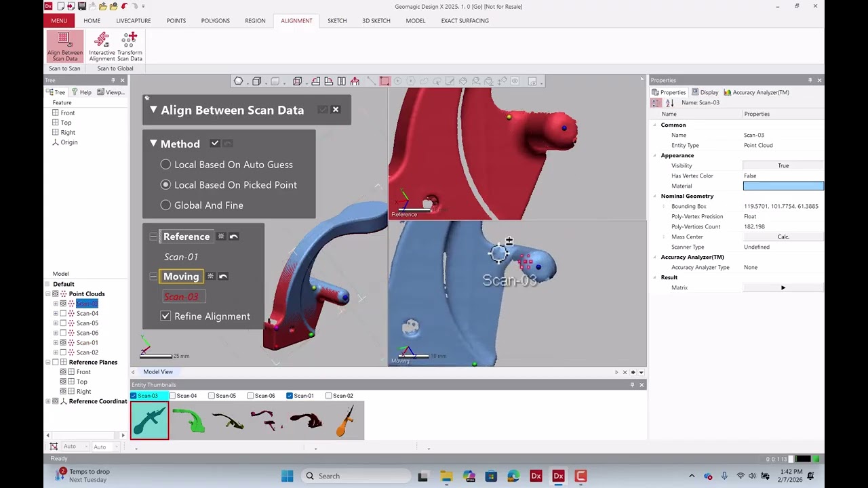Reset the Reference selection with its undo arrow
The height and width of the screenshot is (488, 868).
[234, 237]
